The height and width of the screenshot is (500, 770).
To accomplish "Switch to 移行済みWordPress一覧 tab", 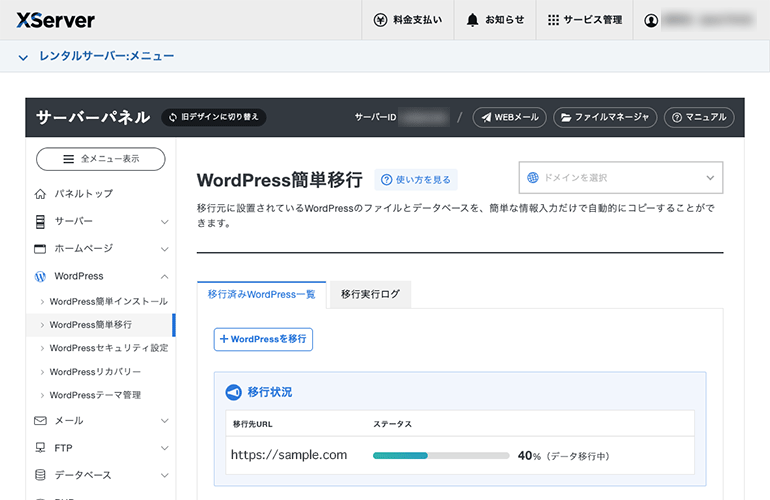I will pyautogui.click(x=261, y=294).
